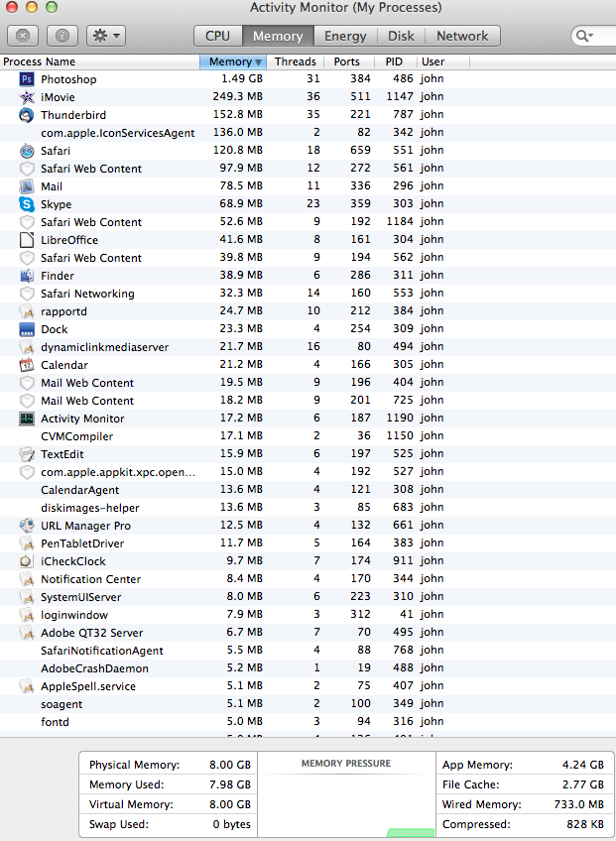This screenshot has height=841, width=616.
Task: Select the Finder process icon
Action: tap(27, 276)
